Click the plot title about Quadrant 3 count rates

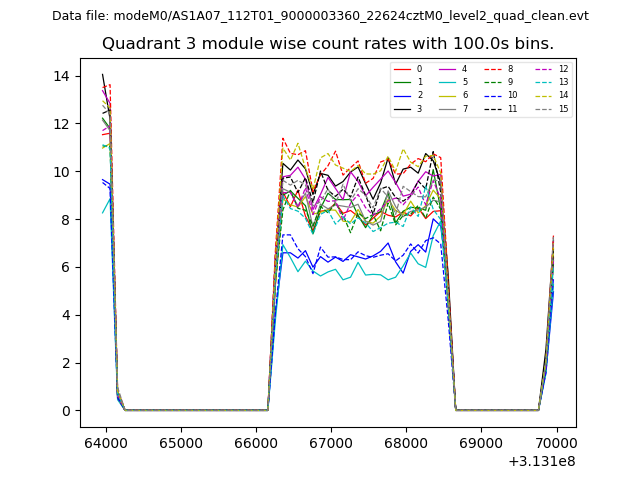(x=328, y=44)
